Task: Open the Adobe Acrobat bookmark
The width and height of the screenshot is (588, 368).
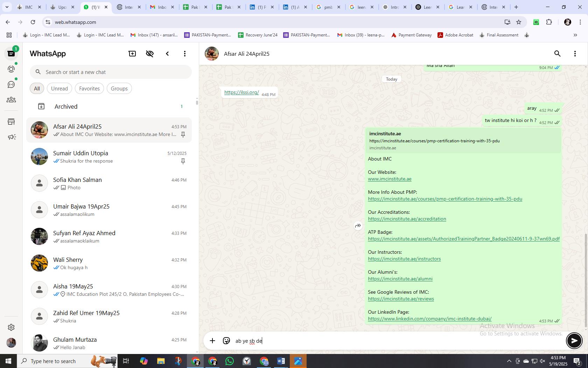Action: point(455,35)
